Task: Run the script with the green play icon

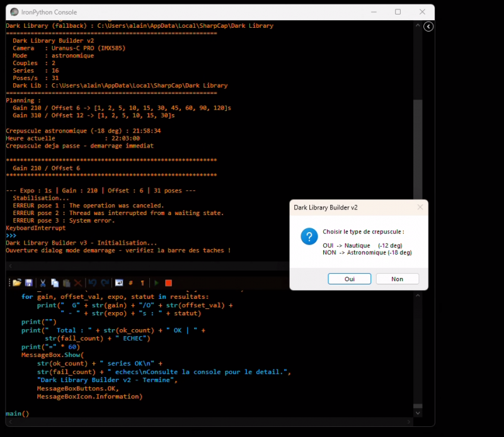Action: pyautogui.click(x=156, y=283)
